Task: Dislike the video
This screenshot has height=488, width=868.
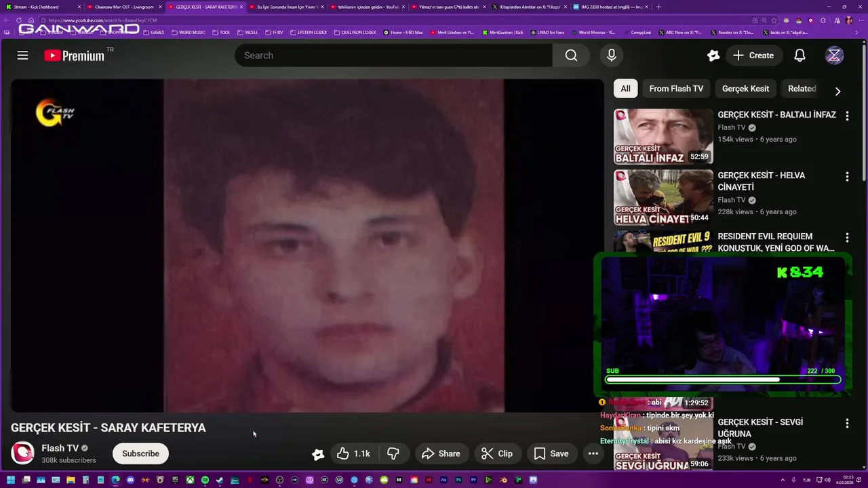Action: (393, 453)
